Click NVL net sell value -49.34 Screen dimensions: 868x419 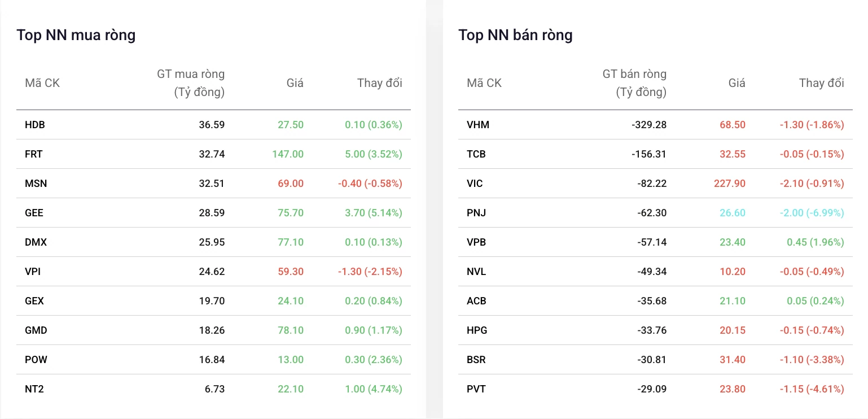652,272
